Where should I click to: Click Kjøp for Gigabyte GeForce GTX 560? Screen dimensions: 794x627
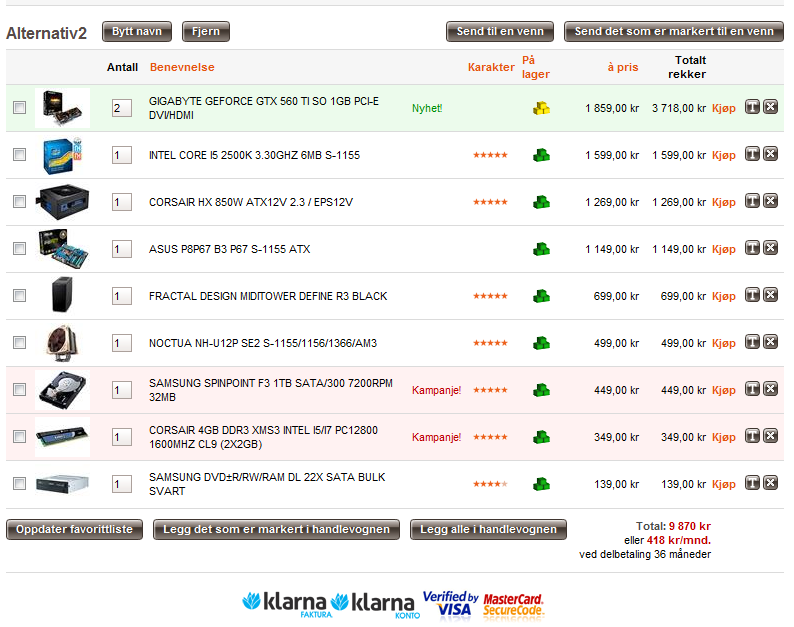(x=724, y=108)
